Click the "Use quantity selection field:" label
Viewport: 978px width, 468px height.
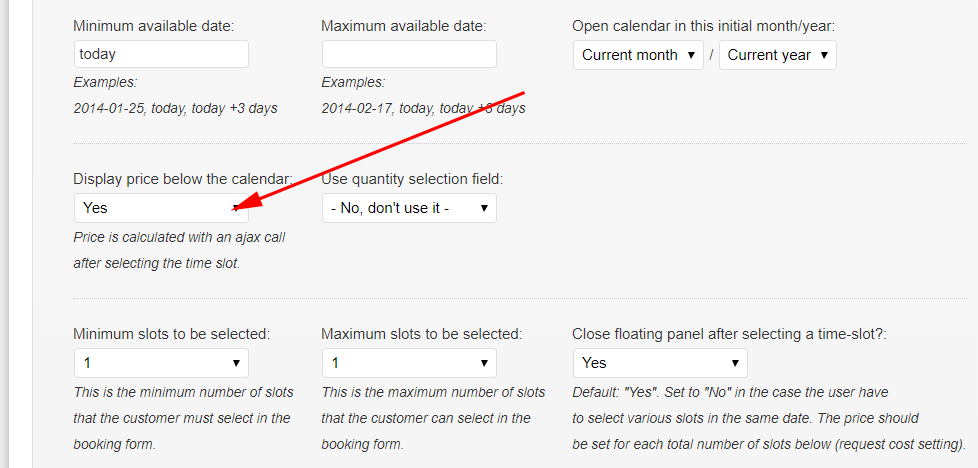tap(412, 179)
